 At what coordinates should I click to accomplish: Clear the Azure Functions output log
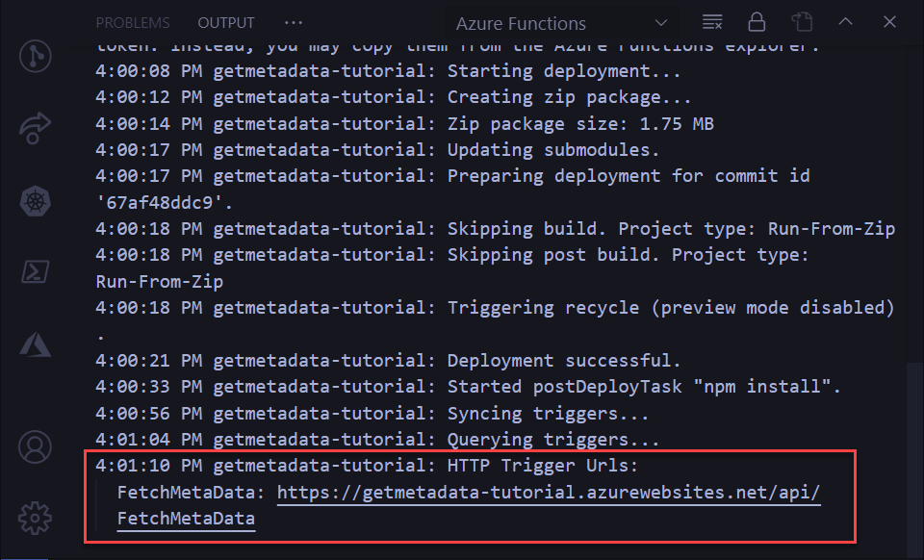tap(710, 22)
